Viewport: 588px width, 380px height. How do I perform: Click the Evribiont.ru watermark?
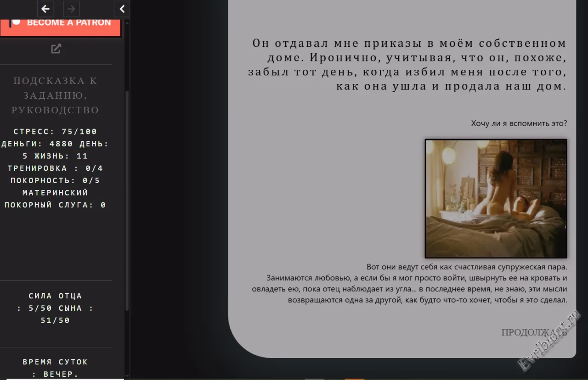pos(549,340)
